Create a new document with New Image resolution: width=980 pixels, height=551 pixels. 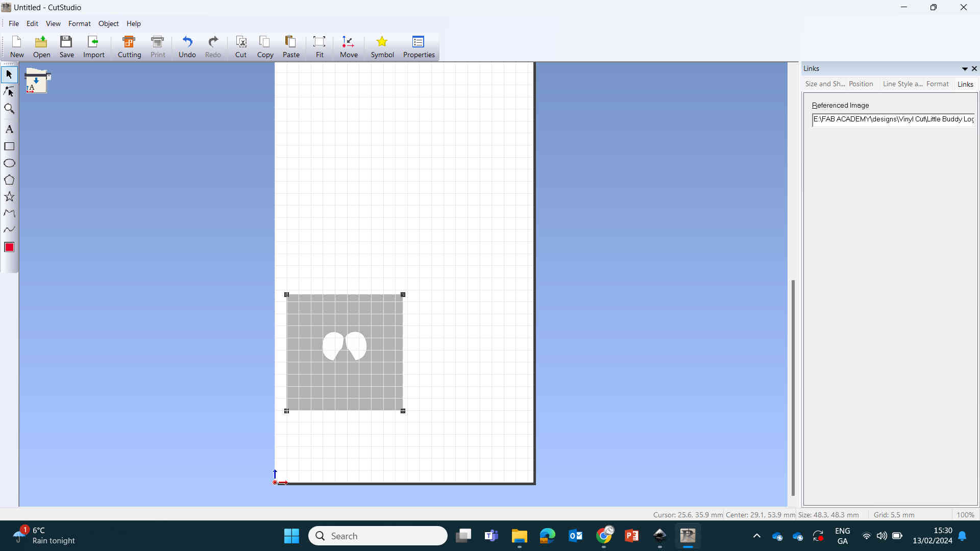point(17,47)
